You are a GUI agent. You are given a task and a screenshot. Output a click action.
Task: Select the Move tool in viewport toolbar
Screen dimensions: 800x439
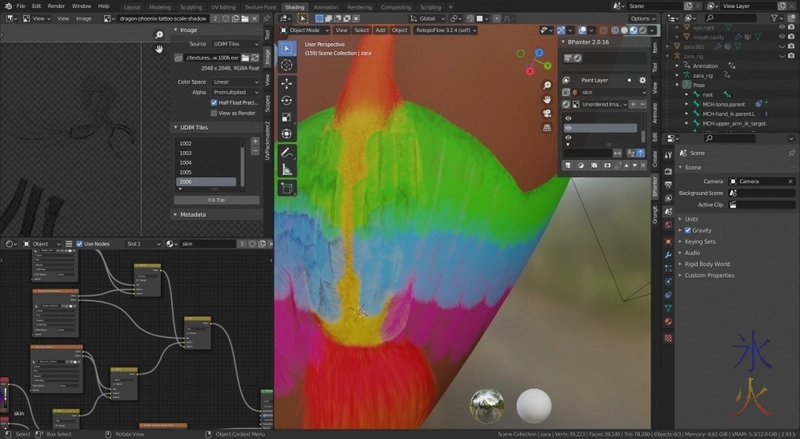tap(287, 83)
